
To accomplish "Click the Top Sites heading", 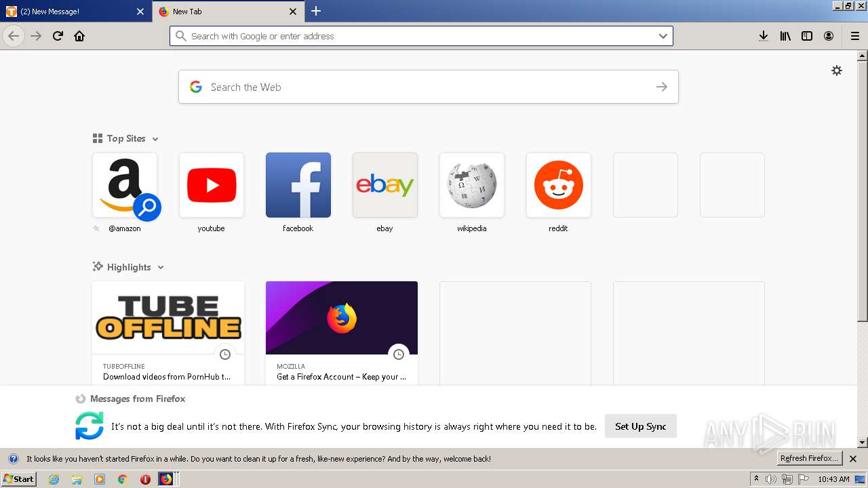I will 126,138.
